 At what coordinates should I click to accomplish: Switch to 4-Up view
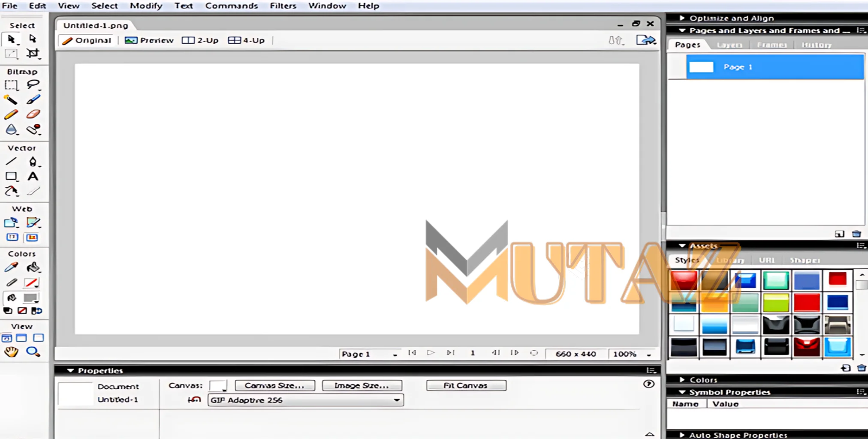(247, 40)
